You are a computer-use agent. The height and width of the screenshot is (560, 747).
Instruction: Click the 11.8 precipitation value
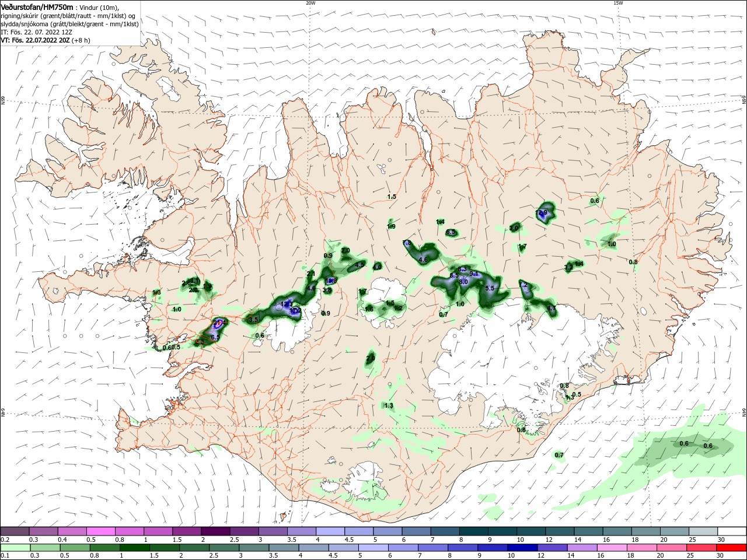tap(331, 281)
